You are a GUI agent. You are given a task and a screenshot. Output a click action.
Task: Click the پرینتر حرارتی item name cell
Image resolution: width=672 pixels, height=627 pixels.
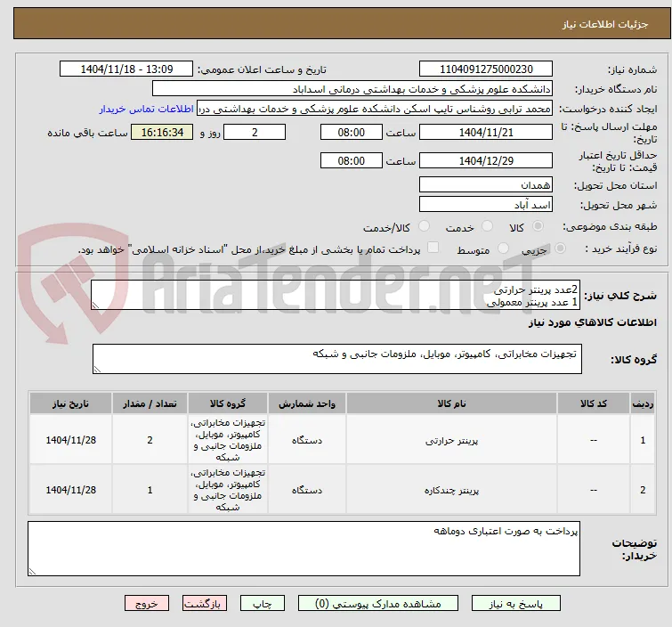tap(452, 440)
